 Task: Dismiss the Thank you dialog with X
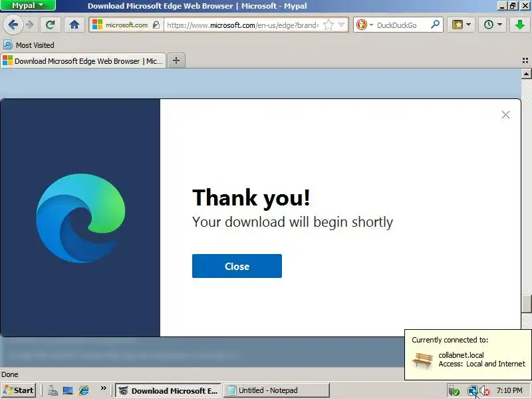[x=505, y=114]
